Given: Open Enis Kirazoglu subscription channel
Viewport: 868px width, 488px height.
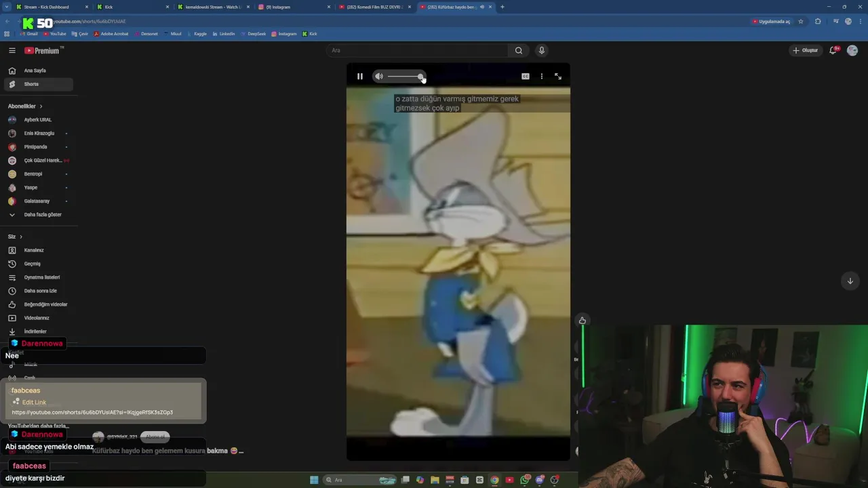Looking at the screenshot, I should pos(37,133).
